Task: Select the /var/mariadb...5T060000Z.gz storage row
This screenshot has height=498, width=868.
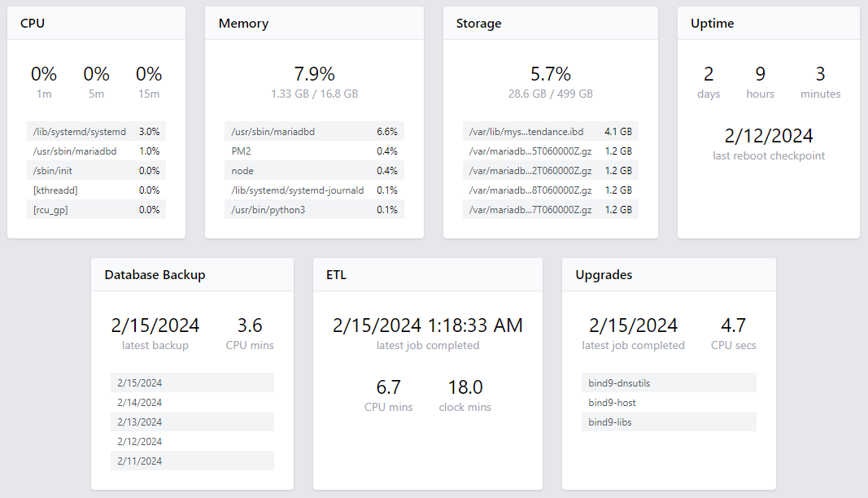Action: click(550, 151)
